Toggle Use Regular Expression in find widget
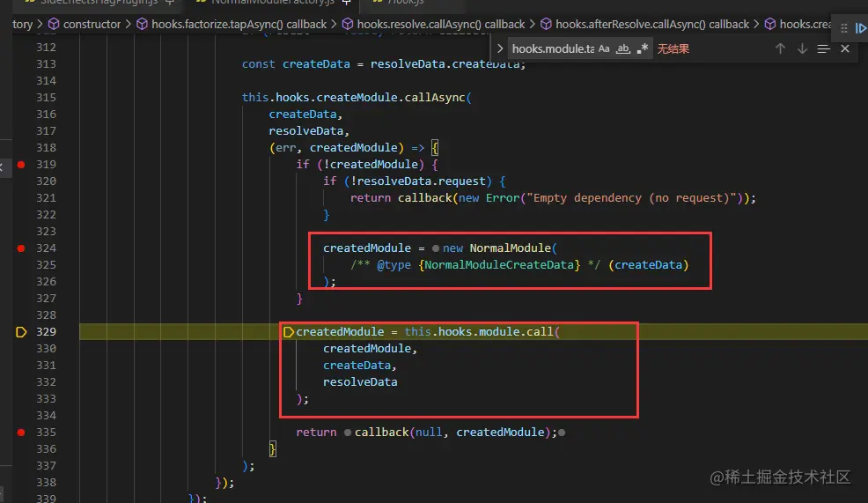Viewport: 868px width, 503px height. [642, 48]
